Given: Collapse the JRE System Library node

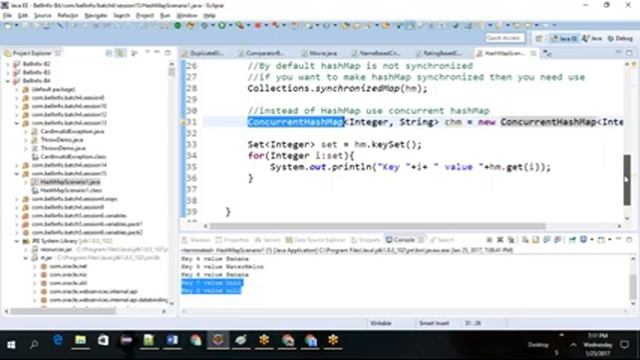Looking at the screenshot, I should pos(16,241).
